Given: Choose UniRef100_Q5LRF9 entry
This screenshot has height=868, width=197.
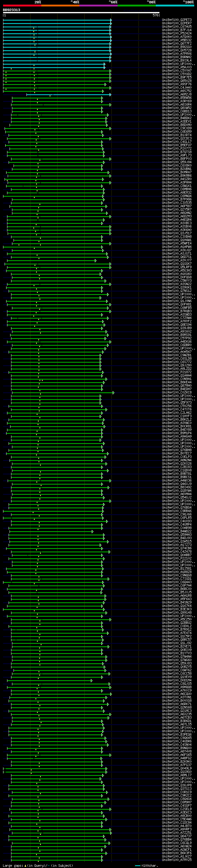Looking at the screenshot, I should (177, 267).
